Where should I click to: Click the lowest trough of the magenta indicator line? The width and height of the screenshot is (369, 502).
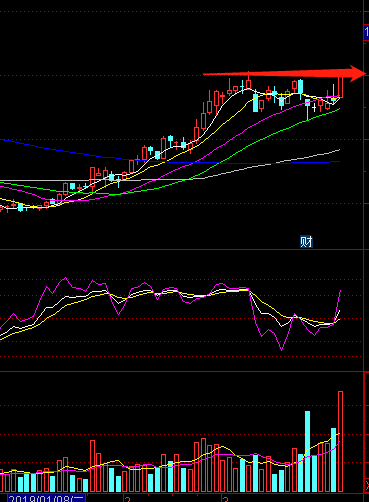point(282,349)
